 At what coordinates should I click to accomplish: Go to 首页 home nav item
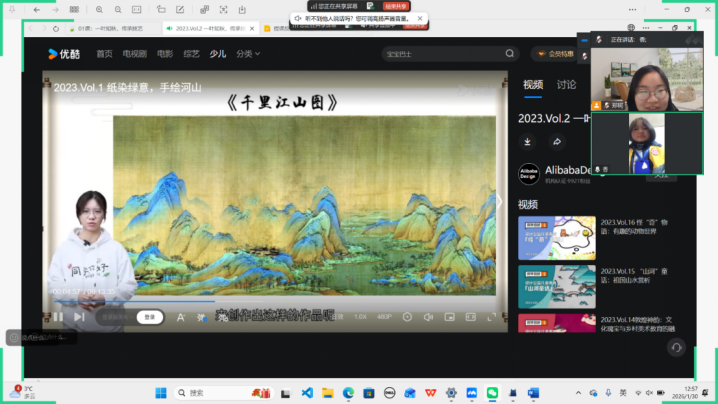(x=104, y=54)
